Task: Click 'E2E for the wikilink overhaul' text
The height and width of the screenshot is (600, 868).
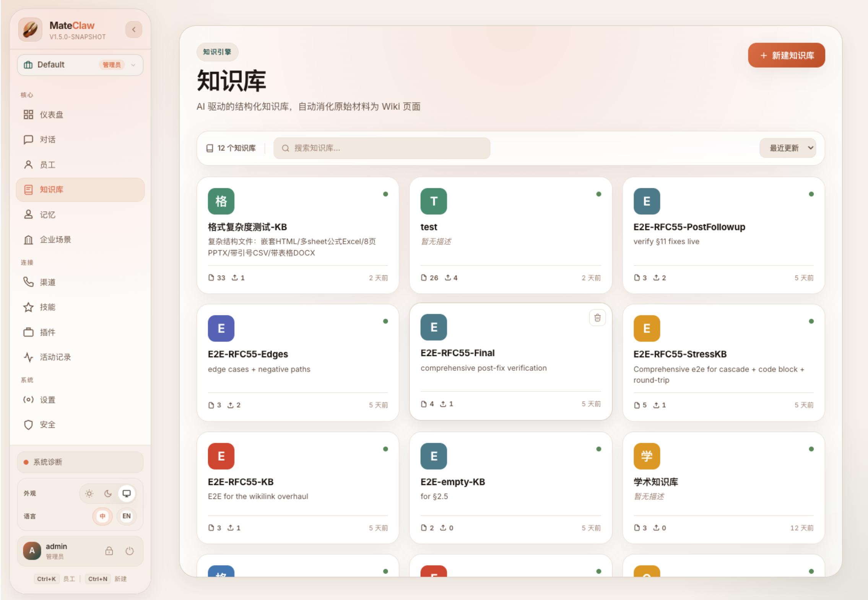Action: pyautogui.click(x=258, y=496)
